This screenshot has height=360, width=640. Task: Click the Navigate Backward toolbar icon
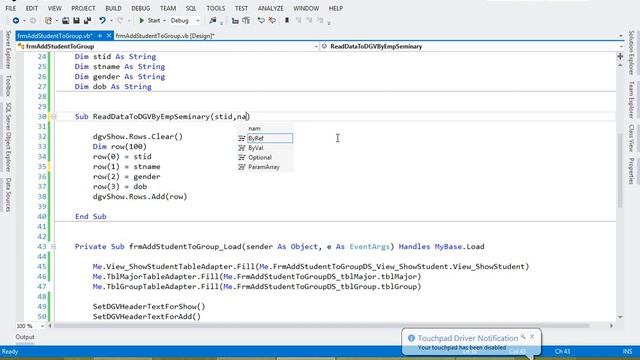pos(16,20)
